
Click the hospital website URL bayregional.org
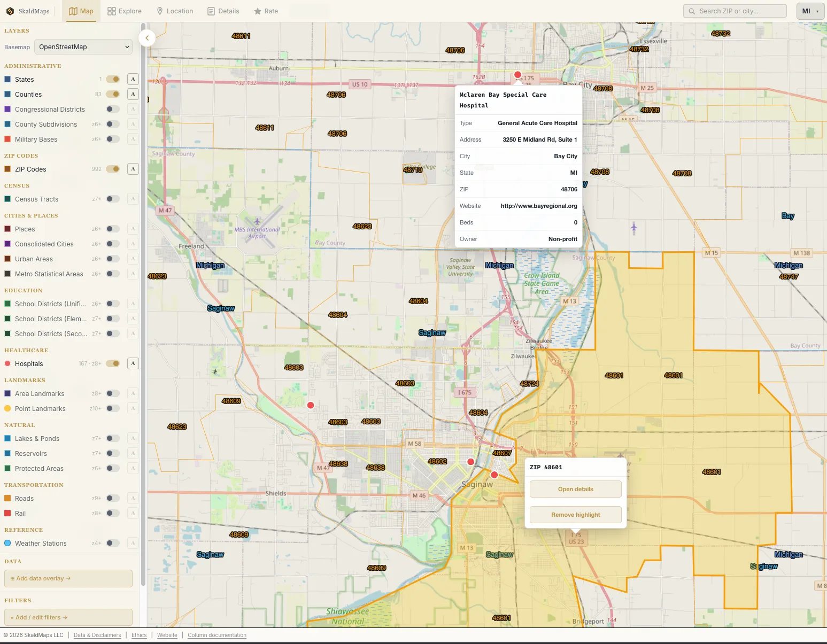539,206
